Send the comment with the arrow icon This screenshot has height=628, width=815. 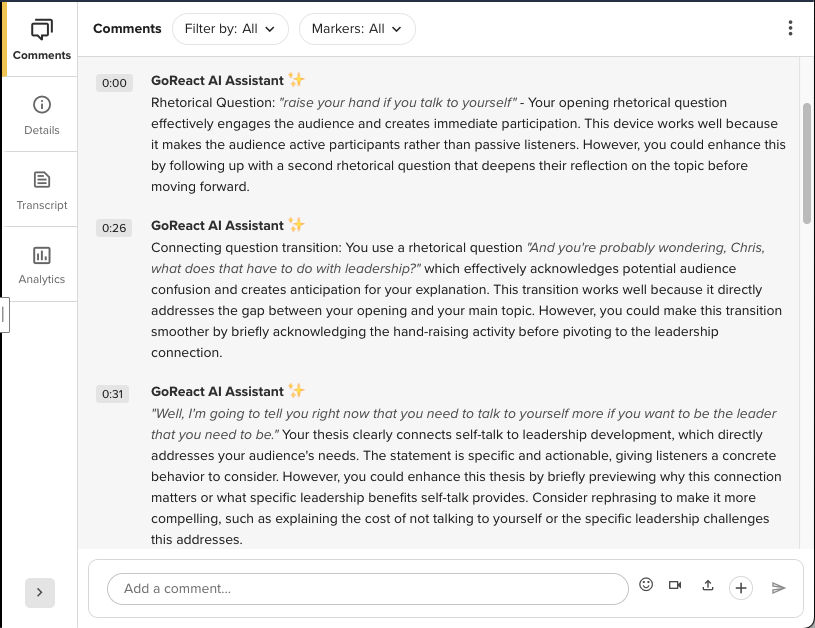(779, 588)
